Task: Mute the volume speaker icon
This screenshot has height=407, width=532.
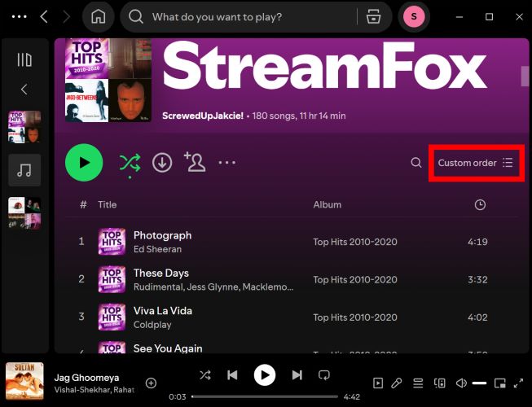Action: point(461,383)
